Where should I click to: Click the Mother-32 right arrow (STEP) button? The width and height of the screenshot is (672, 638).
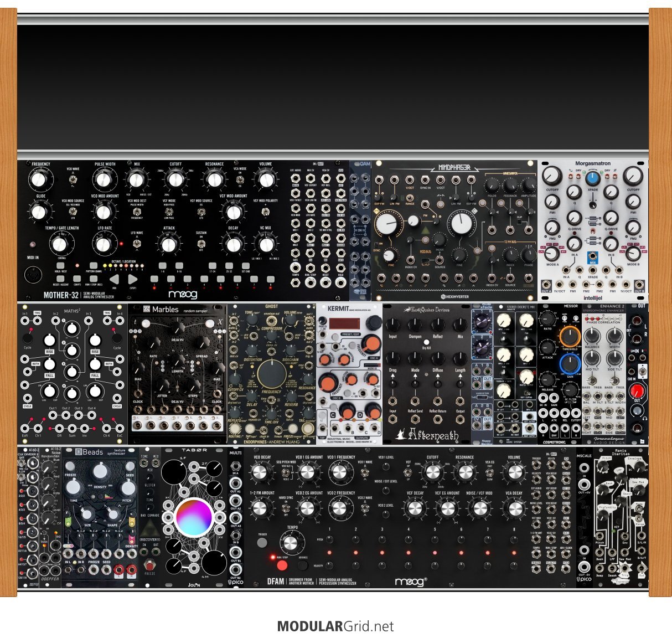133,280
